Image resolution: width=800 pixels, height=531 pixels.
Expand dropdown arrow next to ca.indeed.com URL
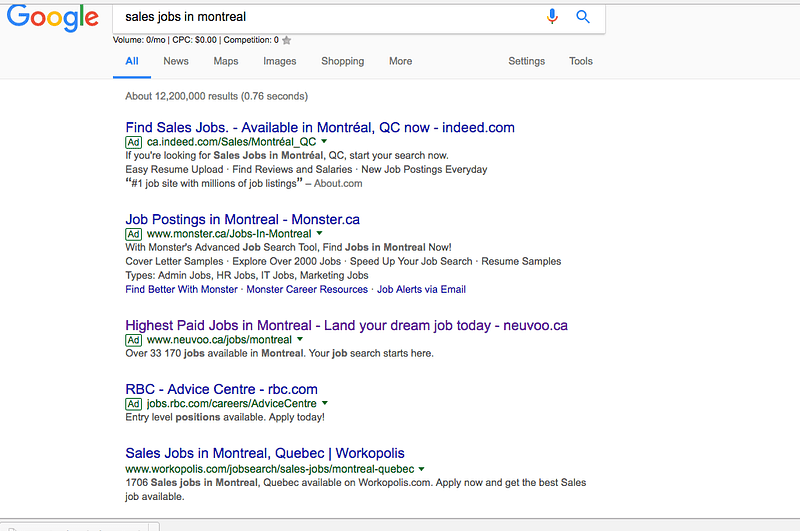[x=324, y=141]
